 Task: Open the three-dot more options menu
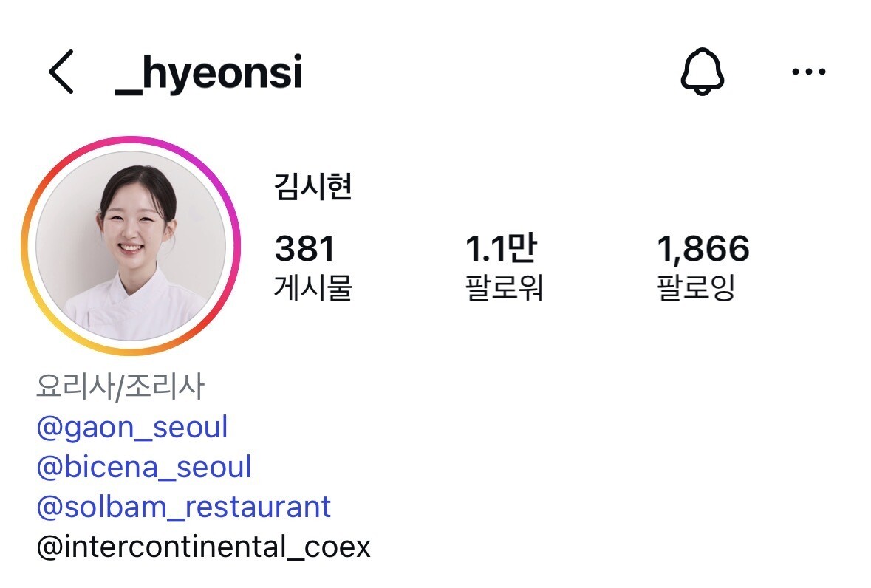pos(809,72)
